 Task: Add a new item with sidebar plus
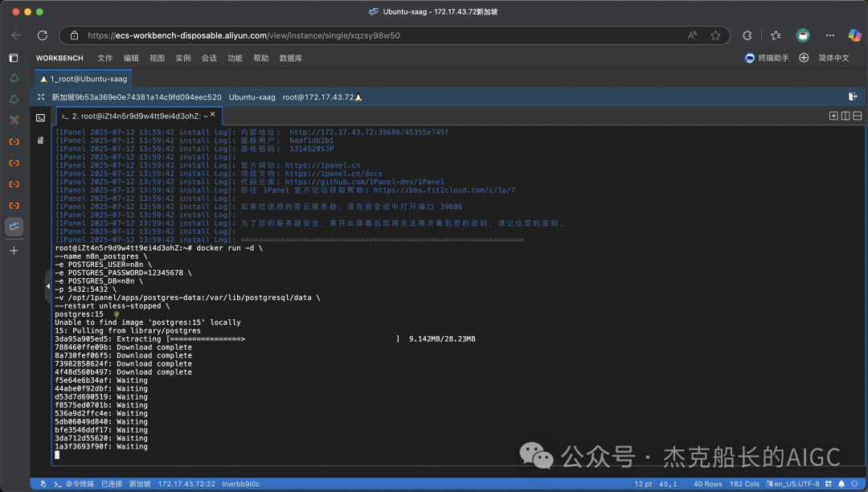[x=14, y=251]
